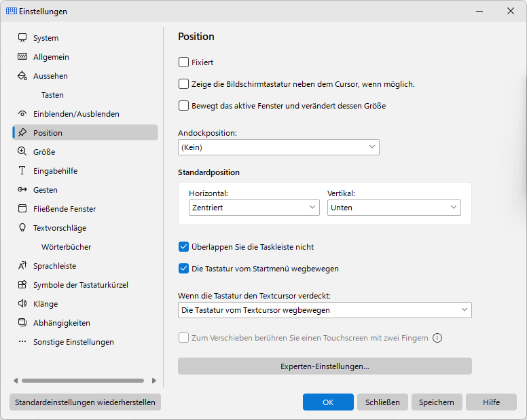
Task: Close the Einstellungen window
Action: click(511, 11)
